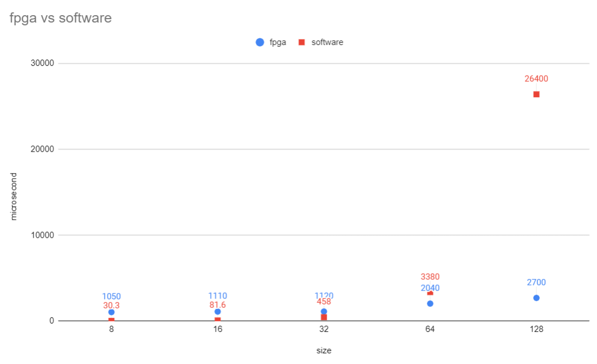Screen dimensions: 597x364
Task: Click the fpga data point at size 64
Action: (x=430, y=303)
